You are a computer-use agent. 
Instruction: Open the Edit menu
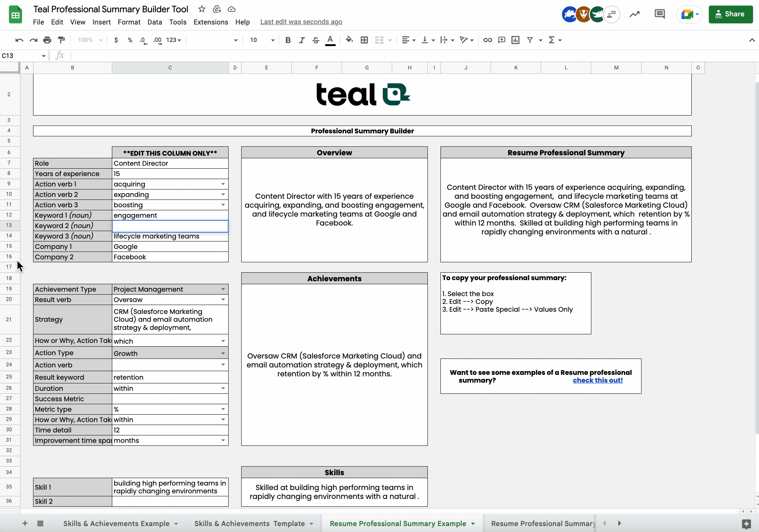click(57, 22)
